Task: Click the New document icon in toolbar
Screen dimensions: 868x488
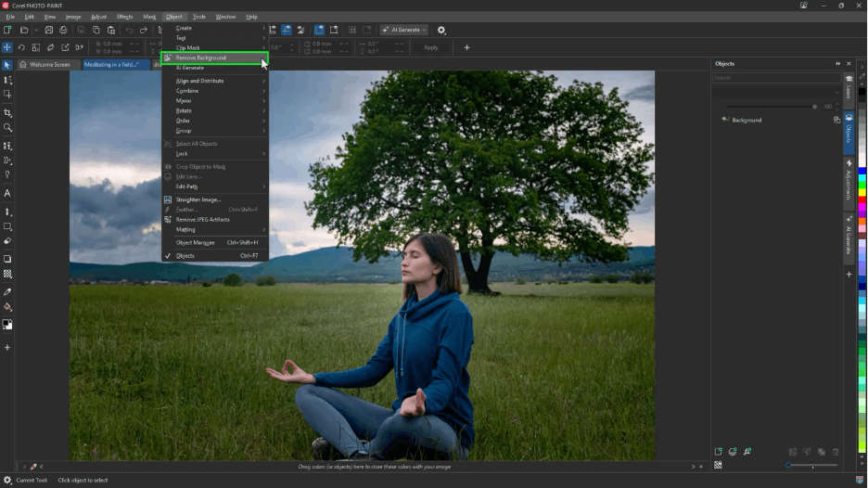Action: [x=7, y=30]
